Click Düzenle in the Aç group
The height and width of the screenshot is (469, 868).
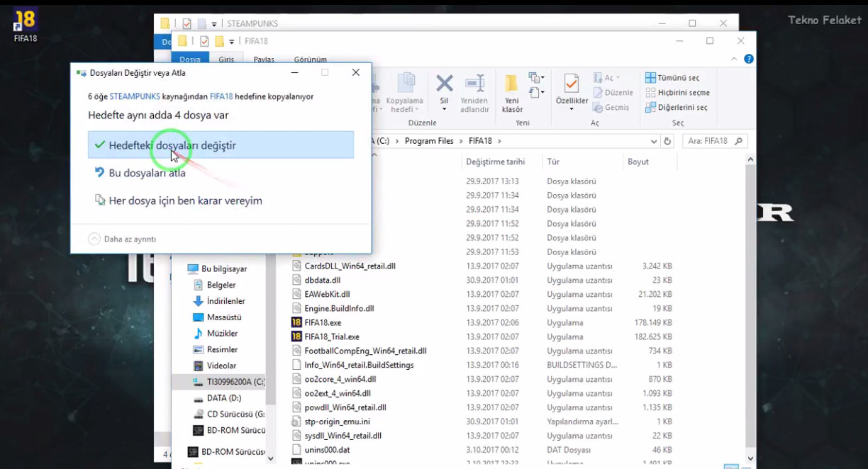[612, 93]
